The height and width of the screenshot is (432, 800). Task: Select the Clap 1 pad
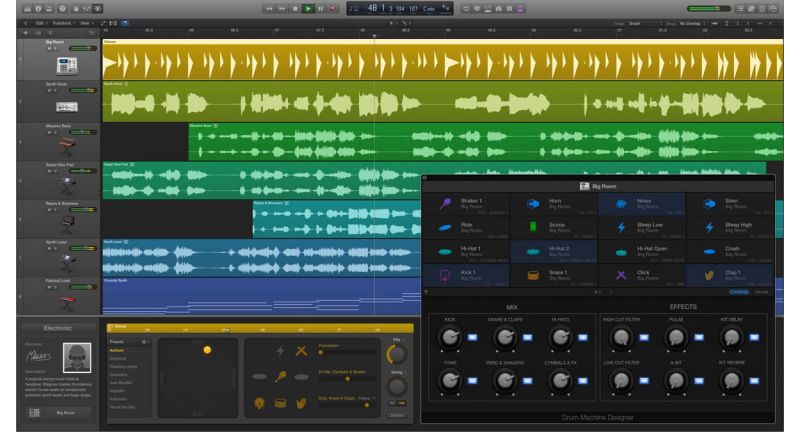(731, 275)
